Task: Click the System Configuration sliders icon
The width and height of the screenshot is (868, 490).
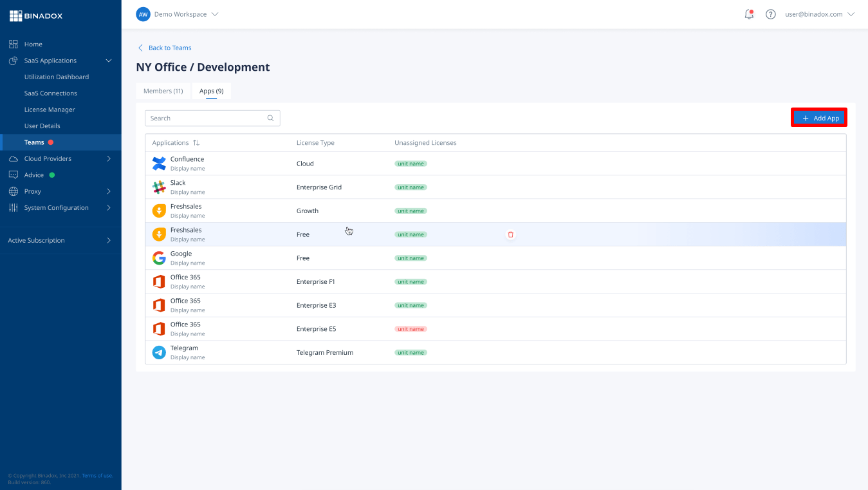Action: [13, 208]
